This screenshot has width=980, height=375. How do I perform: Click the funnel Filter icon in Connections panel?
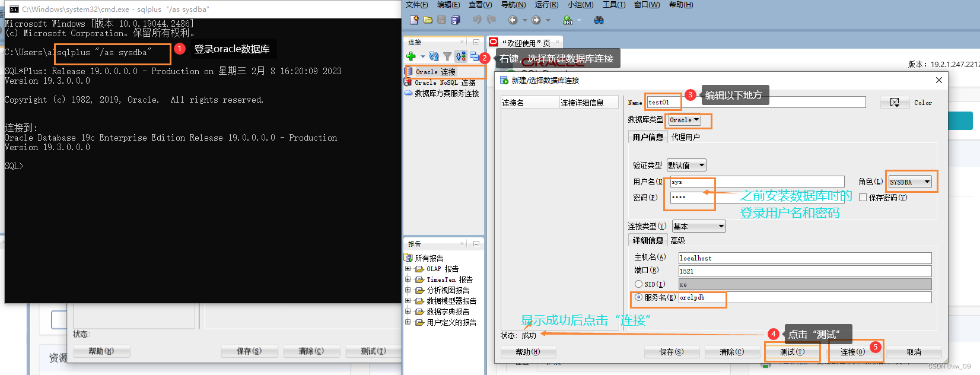[x=447, y=56]
